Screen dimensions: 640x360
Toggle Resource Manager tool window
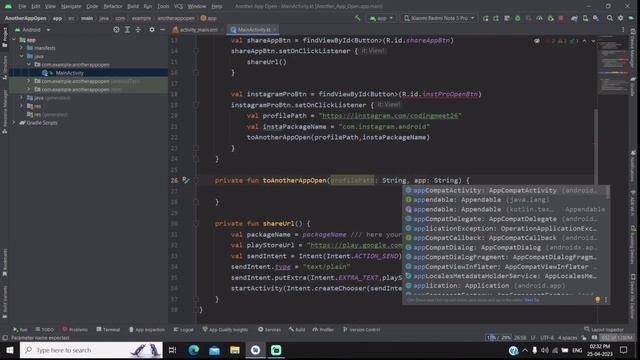[x=4, y=112]
